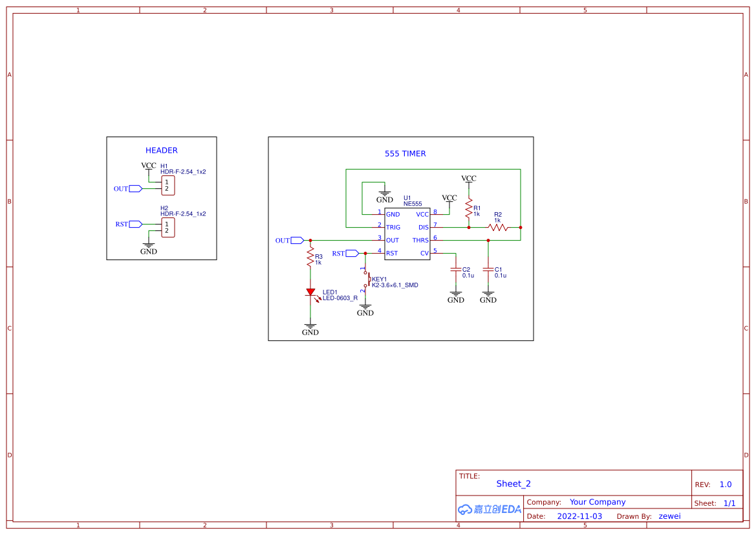This screenshot has height=535, width=756.
Task: Click the Sheet_2 title text
Action: click(513, 483)
